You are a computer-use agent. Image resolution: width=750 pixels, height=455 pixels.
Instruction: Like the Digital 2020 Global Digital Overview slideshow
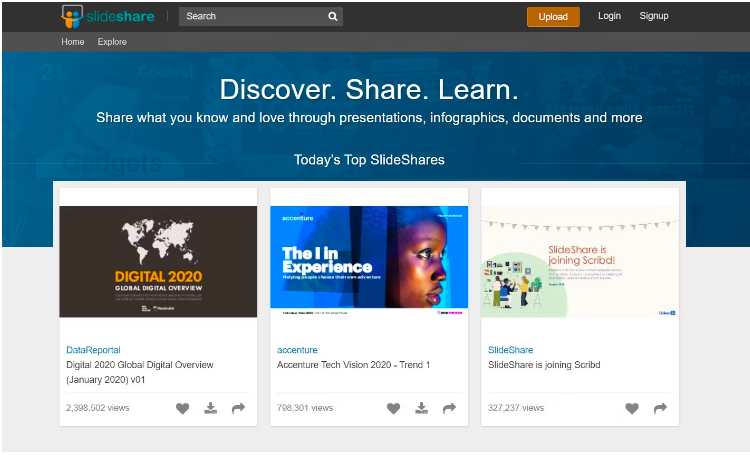click(182, 408)
